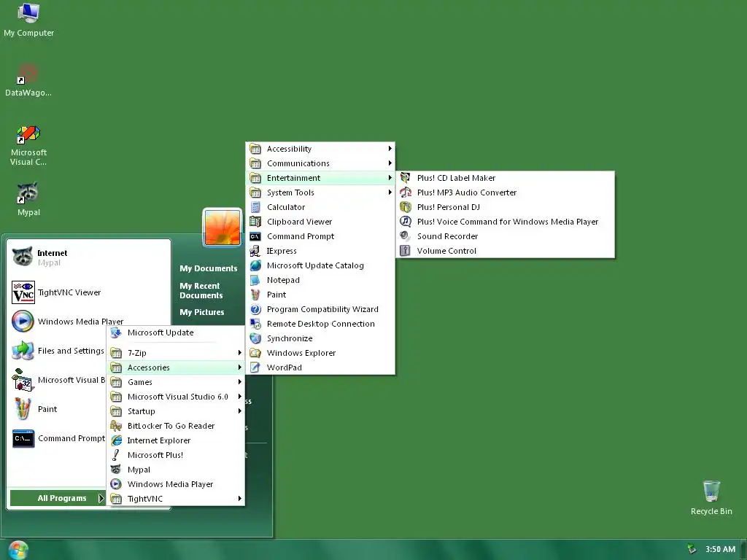Open My Recent Documents list
The image size is (747, 560).
(201, 290)
